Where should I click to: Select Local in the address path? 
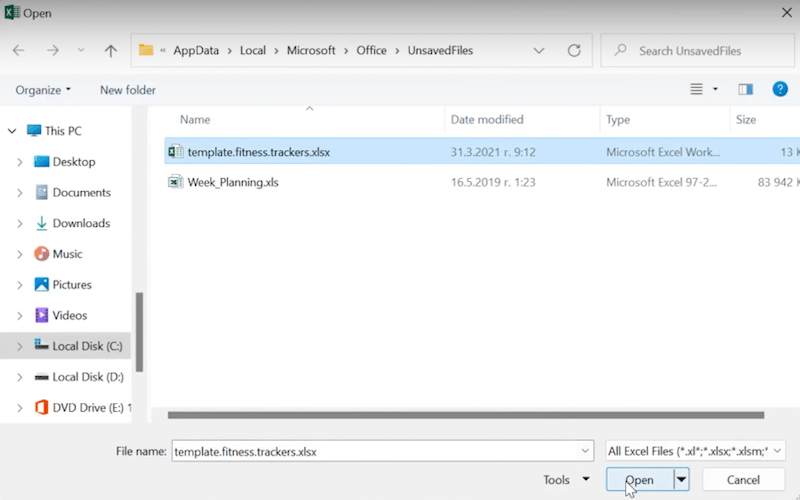click(253, 51)
